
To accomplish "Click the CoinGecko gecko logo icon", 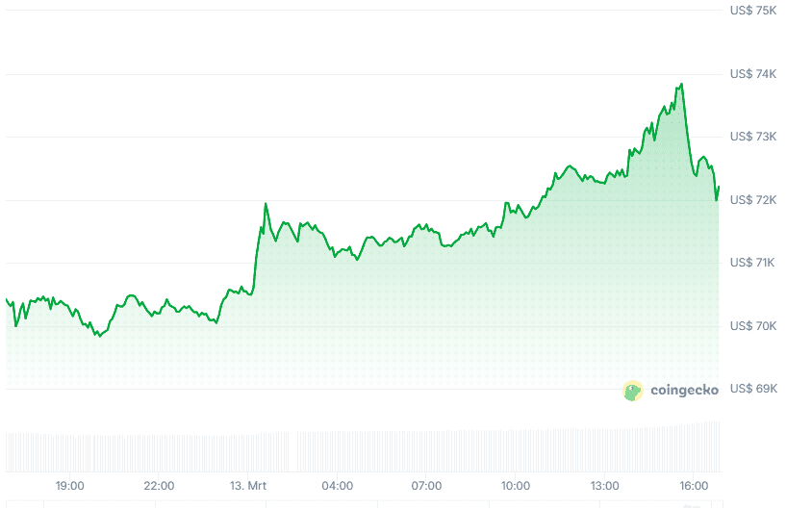I will pyautogui.click(x=633, y=391).
